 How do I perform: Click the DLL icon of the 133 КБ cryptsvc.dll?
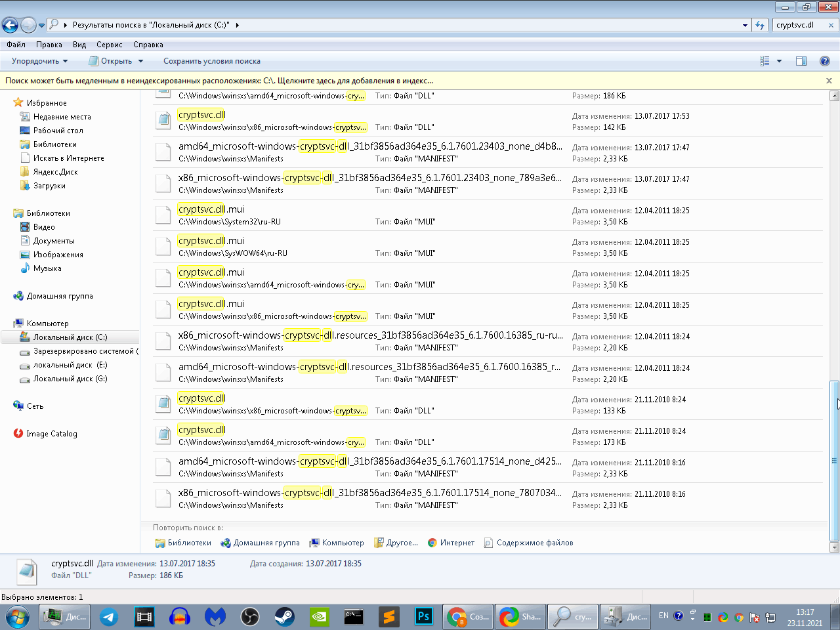(x=163, y=404)
